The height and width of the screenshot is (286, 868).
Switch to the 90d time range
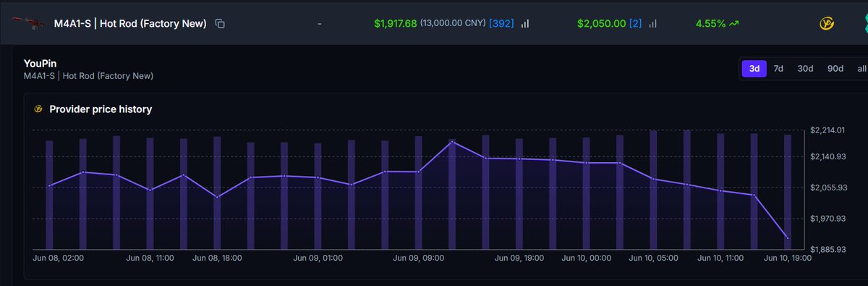(835, 69)
